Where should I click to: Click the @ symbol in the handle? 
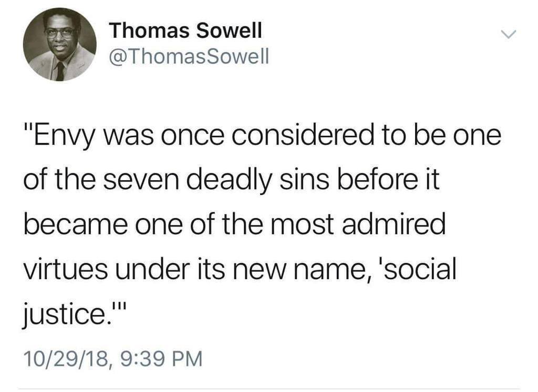pos(118,57)
